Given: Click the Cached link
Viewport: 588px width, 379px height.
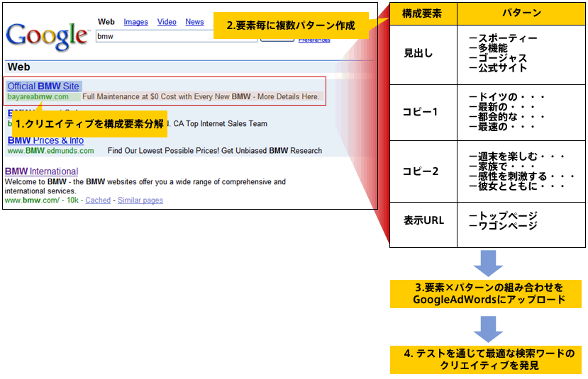Looking at the screenshot, I should [98, 200].
